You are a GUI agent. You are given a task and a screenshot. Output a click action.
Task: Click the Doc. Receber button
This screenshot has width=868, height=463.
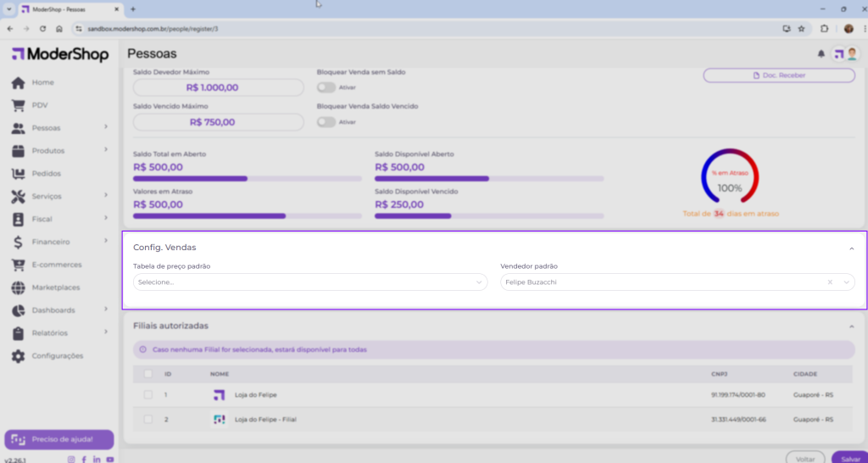point(779,75)
